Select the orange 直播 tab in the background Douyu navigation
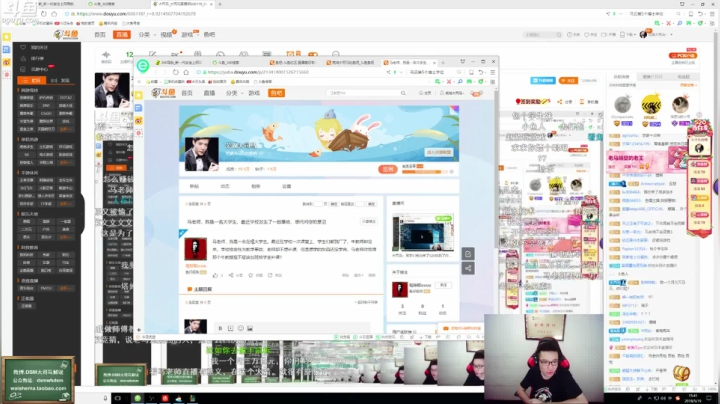This screenshot has height=404, width=720. click(x=122, y=34)
